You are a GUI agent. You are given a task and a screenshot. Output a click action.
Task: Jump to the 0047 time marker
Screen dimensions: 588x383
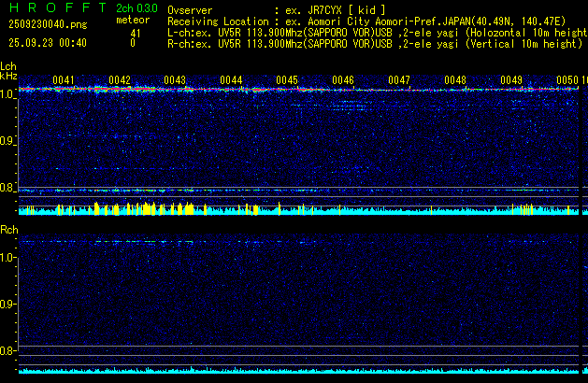pyautogui.click(x=398, y=80)
